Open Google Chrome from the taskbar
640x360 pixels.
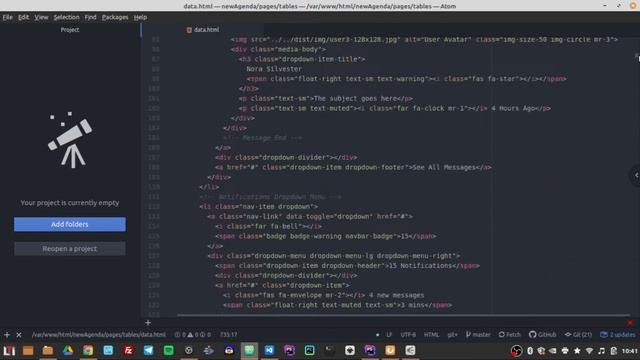(x=88, y=350)
